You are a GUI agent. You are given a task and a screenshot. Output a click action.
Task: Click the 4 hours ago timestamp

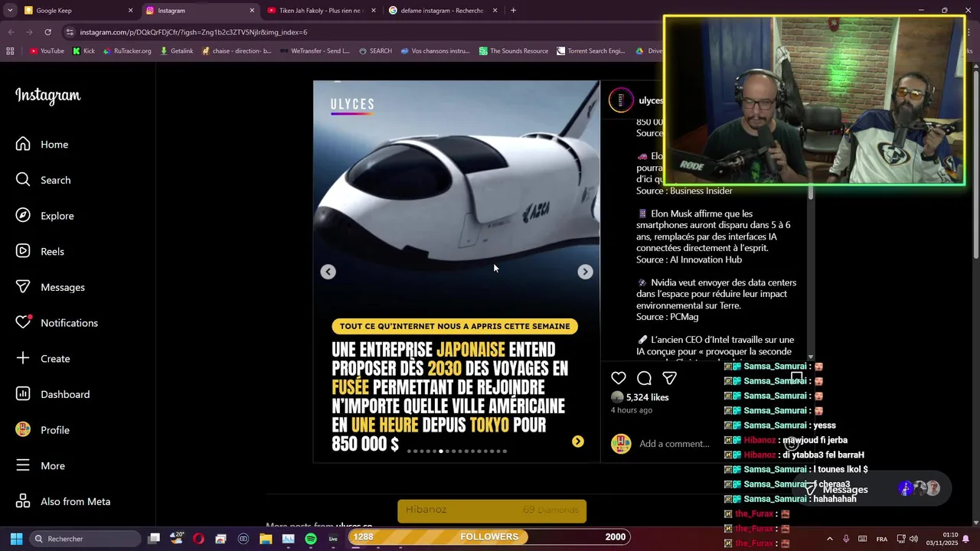[x=632, y=410]
